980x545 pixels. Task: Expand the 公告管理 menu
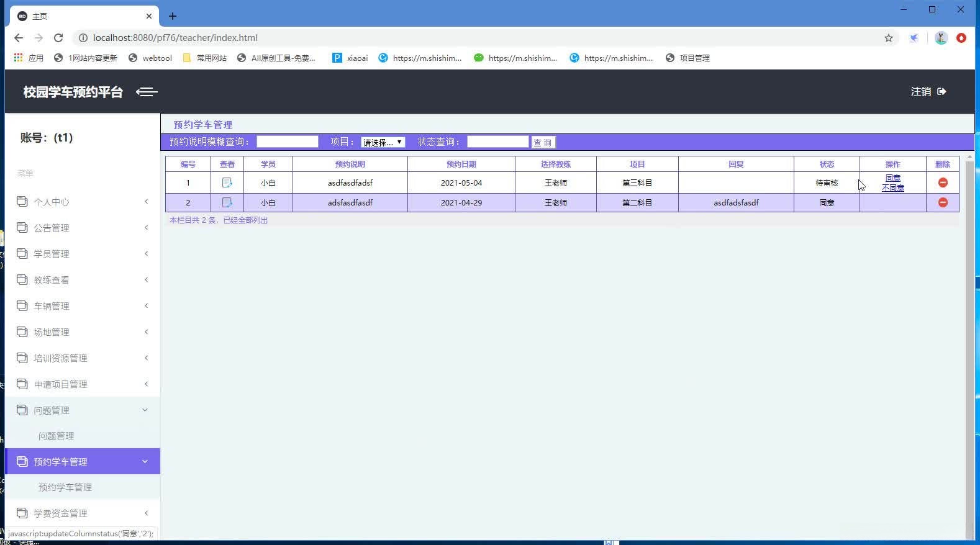click(83, 228)
